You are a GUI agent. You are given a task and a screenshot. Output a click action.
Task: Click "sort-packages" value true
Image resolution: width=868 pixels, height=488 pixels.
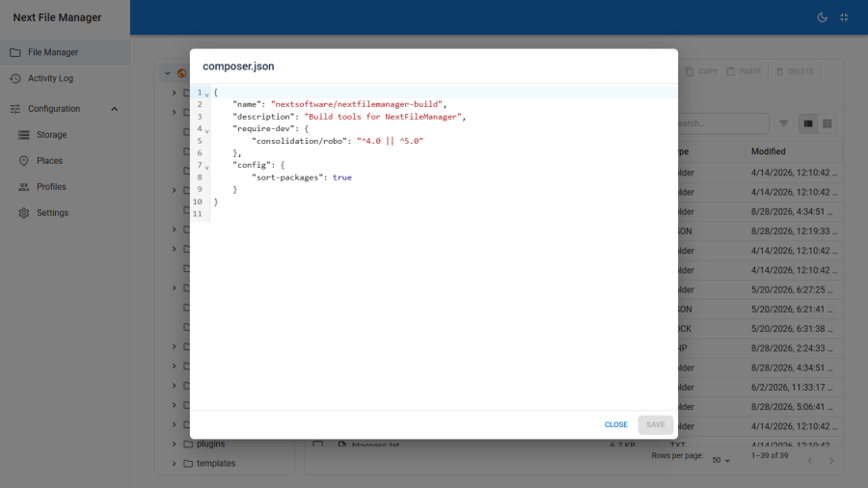(x=342, y=177)
